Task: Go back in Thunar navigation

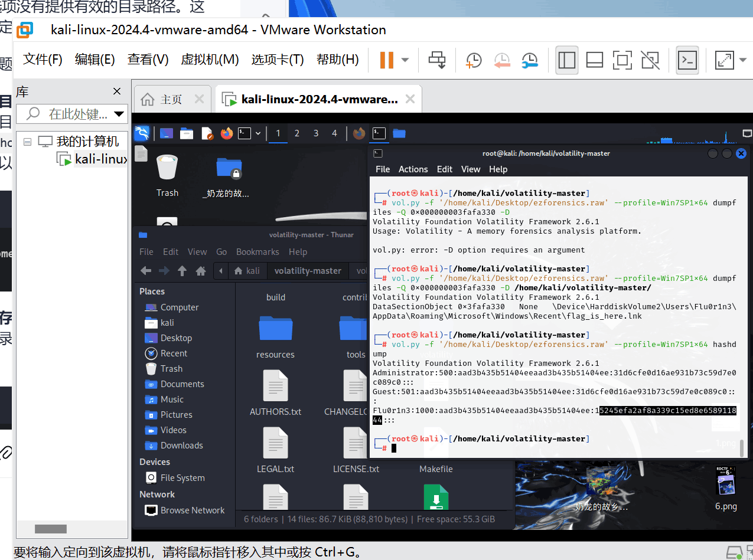Action: (146, 271)
